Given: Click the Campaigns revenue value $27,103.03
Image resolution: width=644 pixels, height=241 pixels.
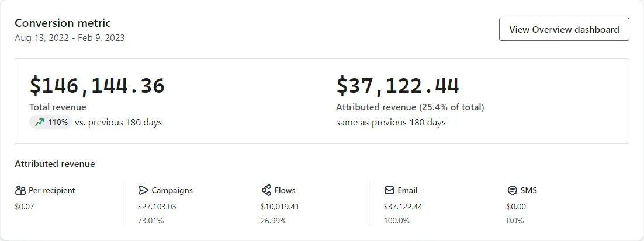Looking at the screenshot, I should pyautogui.click(x=157, y=207).
